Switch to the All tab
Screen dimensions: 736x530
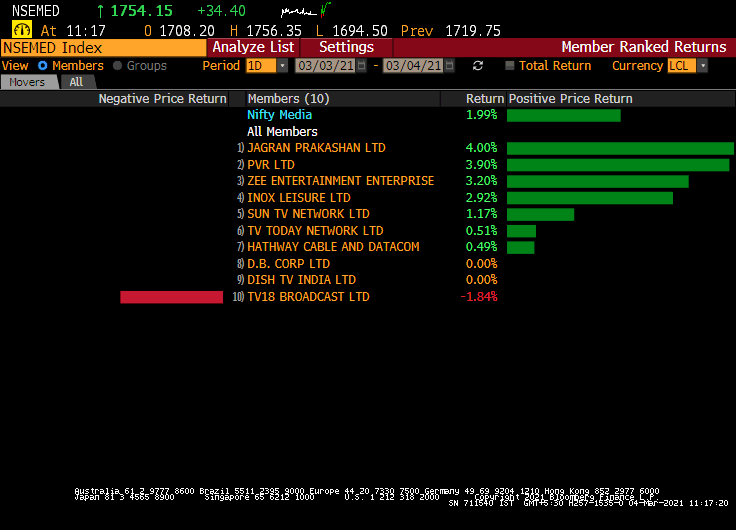tap(76, 82)
